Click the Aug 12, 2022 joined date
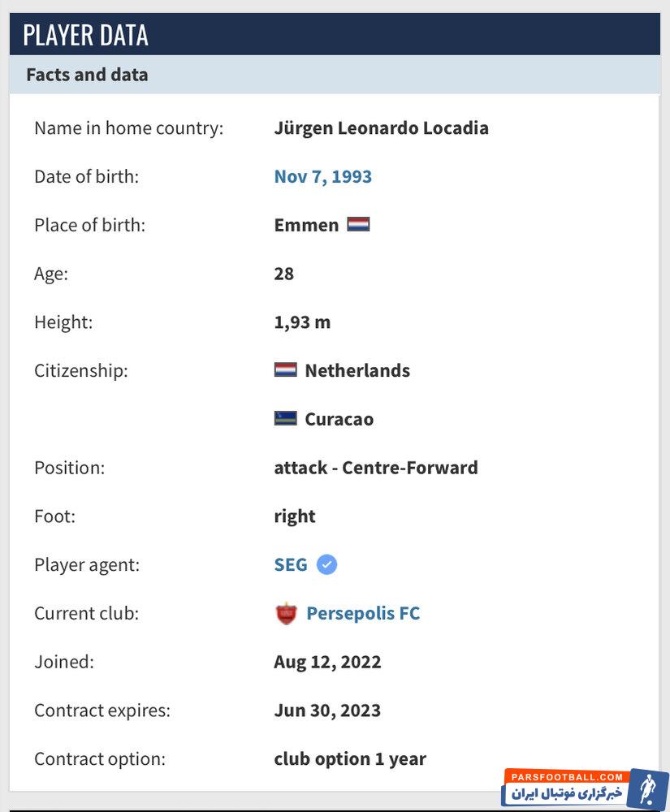This screenshot has height=812, width=670. click(327, 662)
